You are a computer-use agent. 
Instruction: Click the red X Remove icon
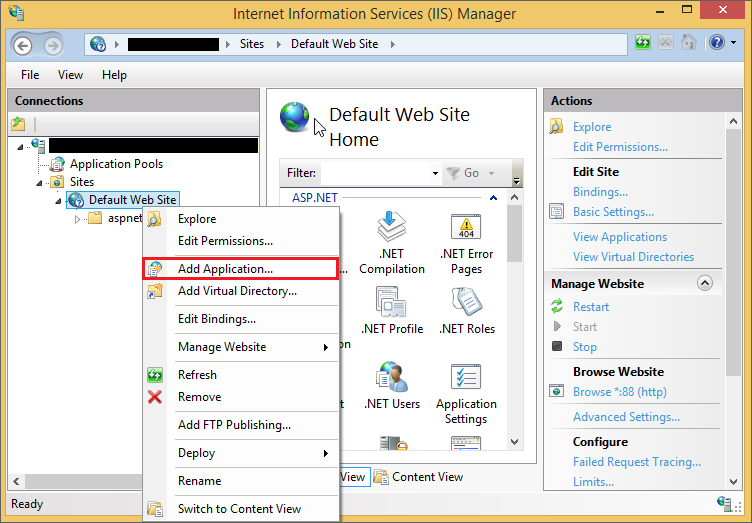point(154,397)
